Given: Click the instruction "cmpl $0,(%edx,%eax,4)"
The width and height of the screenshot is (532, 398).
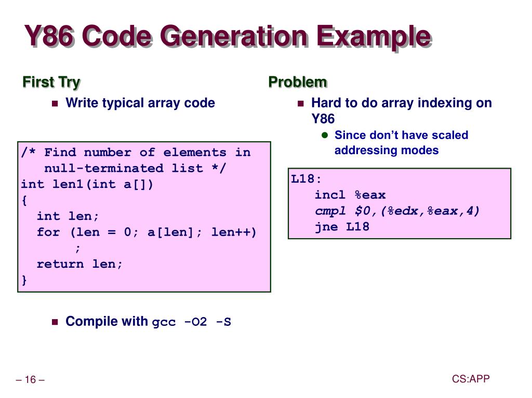Looking at the screenshot, I should tap(397, 211).
